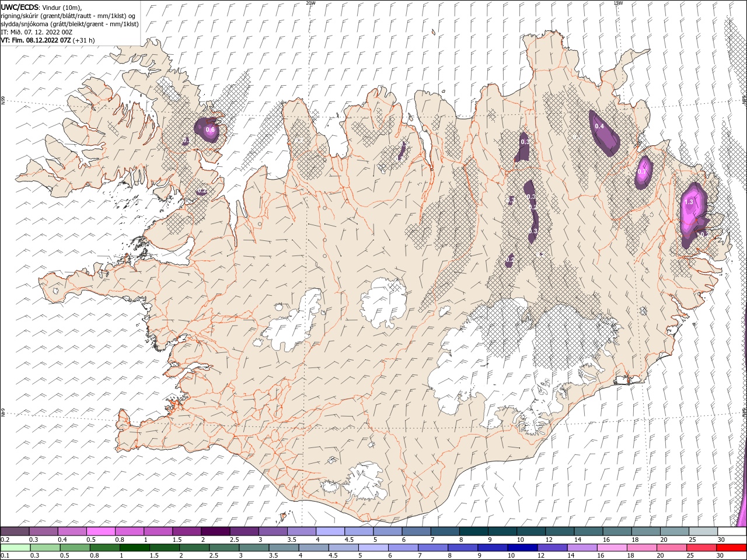Click the 'UWC/ECDS' title text
Viewport: 747px width, 560px height.
pos(20,7)
